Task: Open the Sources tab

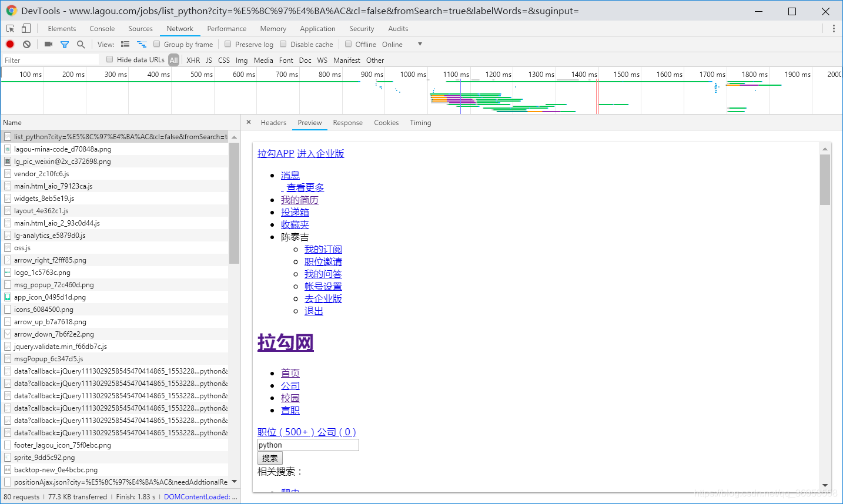Action: click(x=140, y=28)
